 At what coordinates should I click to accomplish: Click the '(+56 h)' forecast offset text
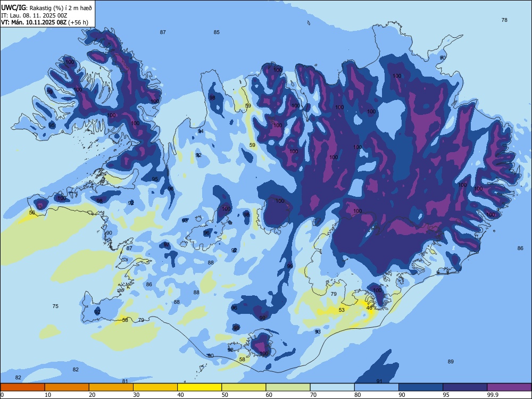tap(78, 22)
